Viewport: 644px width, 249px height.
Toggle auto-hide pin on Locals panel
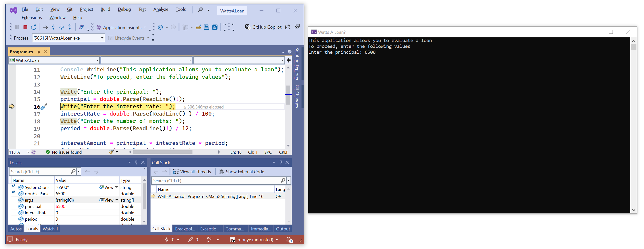pos(136,162)
